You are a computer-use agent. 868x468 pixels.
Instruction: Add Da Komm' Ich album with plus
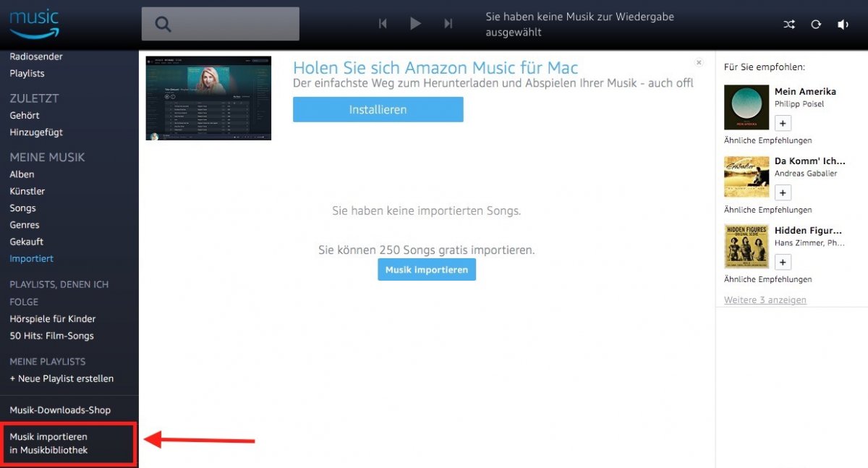click(783, 192)
